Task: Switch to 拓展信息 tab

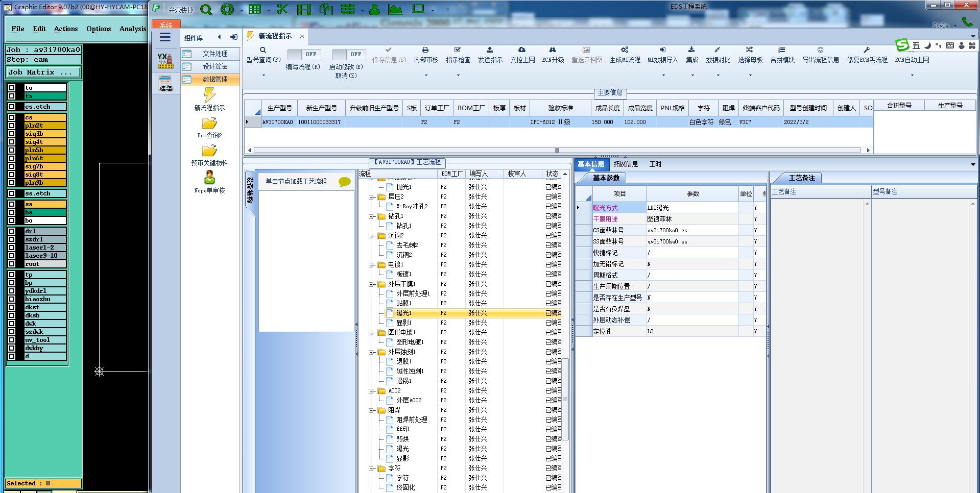Action: click(x=626, y=164)
